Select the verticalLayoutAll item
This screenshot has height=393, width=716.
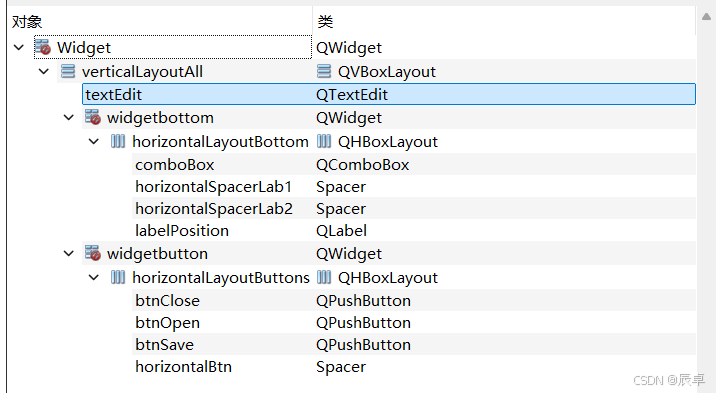pyautogui.click(x=142, y=72)
